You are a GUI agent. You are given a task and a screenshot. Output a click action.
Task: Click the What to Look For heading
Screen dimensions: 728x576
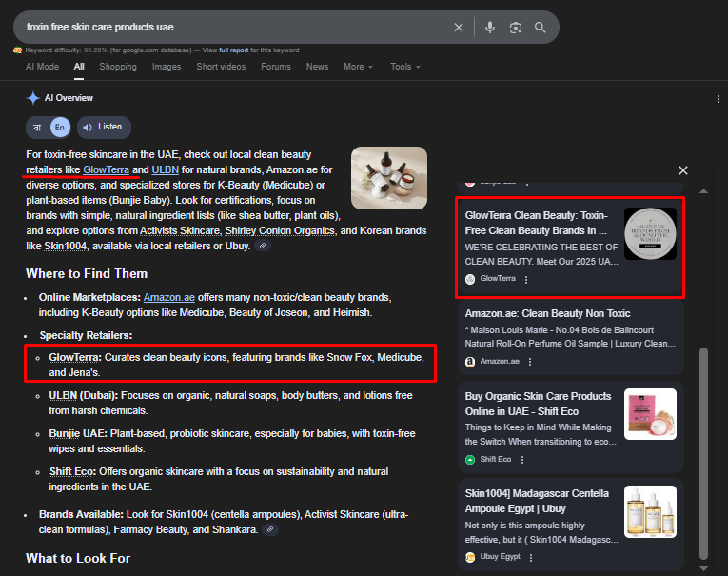[x=78, y=558]
